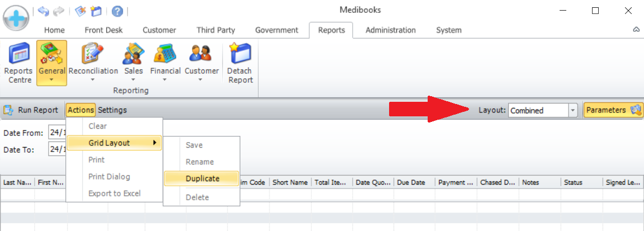The width and height of the screenshot is (644, 231).
Task: Open the Settings menu button
Action: (x=112, y=110)
